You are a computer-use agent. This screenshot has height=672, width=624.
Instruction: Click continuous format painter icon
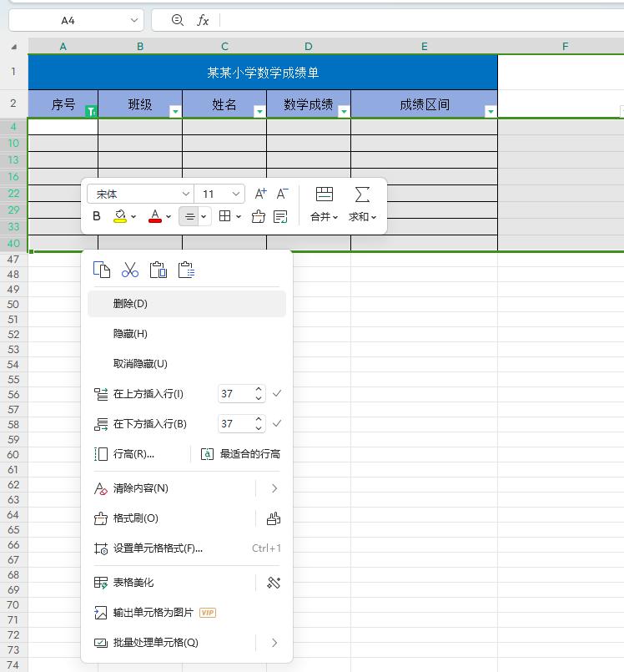[x=274, y=518]
